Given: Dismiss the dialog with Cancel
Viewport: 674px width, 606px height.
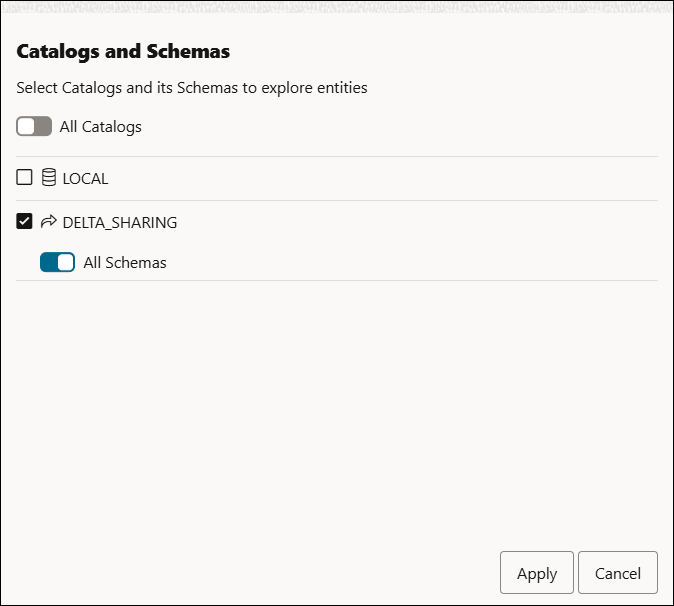Looking at the screenshot, I should click(617, 574).
